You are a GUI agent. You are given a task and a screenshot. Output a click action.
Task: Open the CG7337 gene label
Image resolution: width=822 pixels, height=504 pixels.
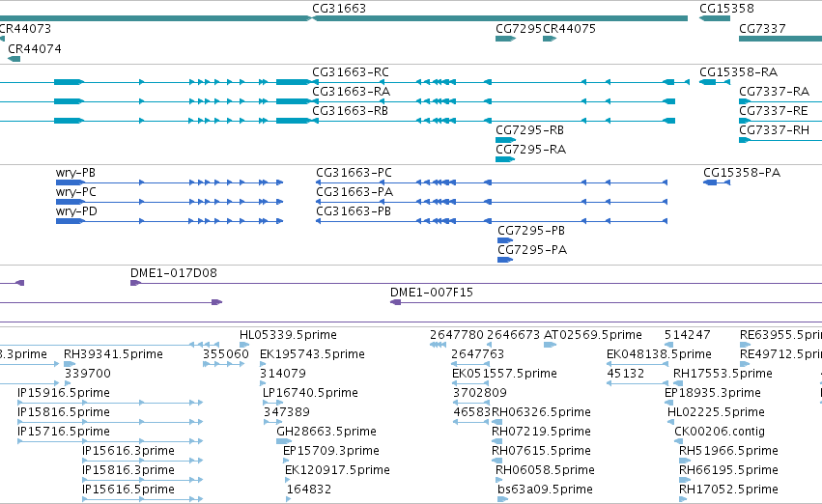762,28
